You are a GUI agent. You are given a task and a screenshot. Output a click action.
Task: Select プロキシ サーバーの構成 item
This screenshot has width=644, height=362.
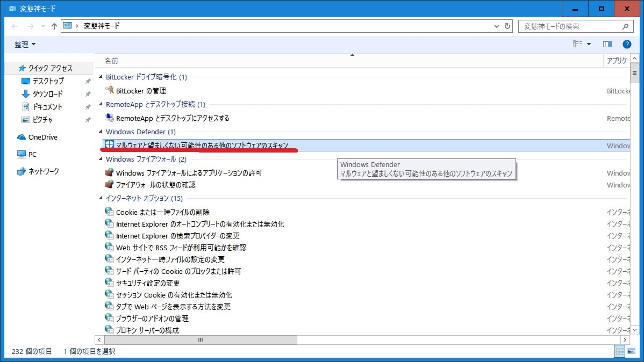147,330
